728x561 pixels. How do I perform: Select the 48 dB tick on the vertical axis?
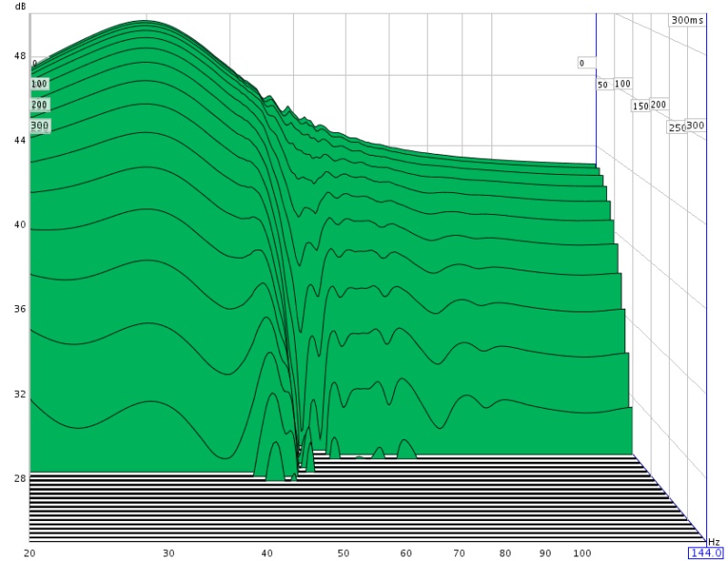coord(20,56)
